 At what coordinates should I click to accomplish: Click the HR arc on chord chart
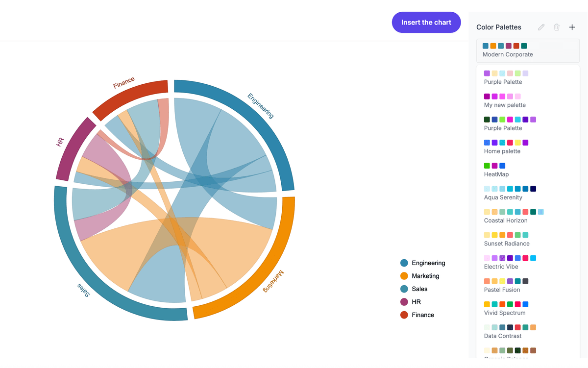pos(69,150)
